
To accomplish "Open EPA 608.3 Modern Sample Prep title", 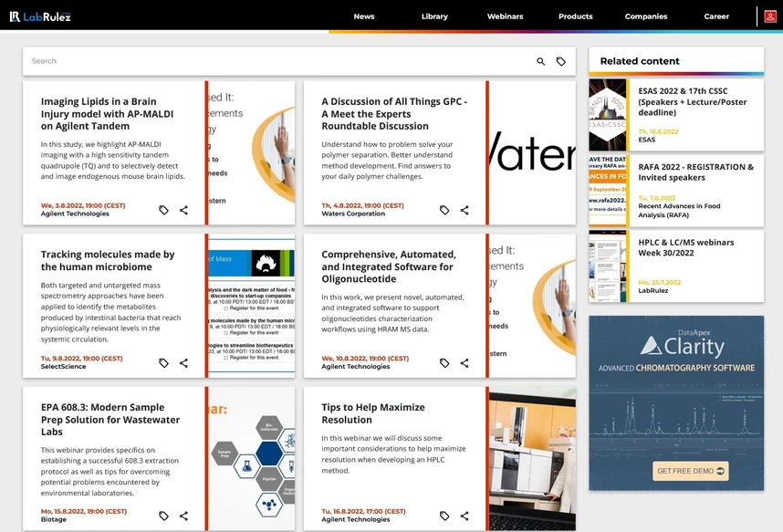I will (110, 420).
